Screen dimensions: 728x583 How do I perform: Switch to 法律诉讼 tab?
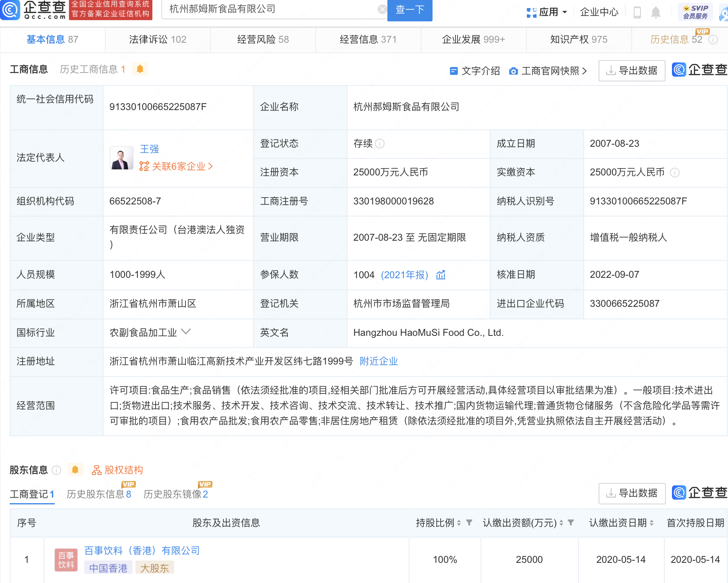[x=158, y=40]
